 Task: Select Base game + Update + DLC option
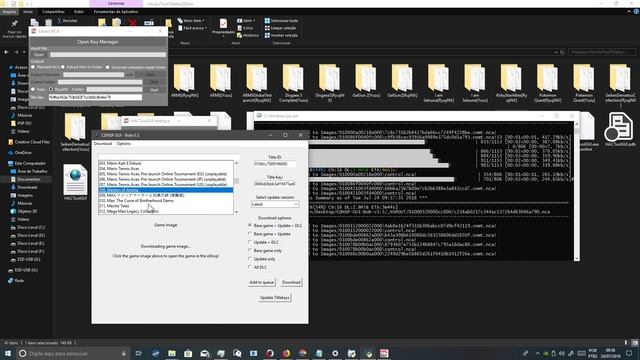(275, 225)
